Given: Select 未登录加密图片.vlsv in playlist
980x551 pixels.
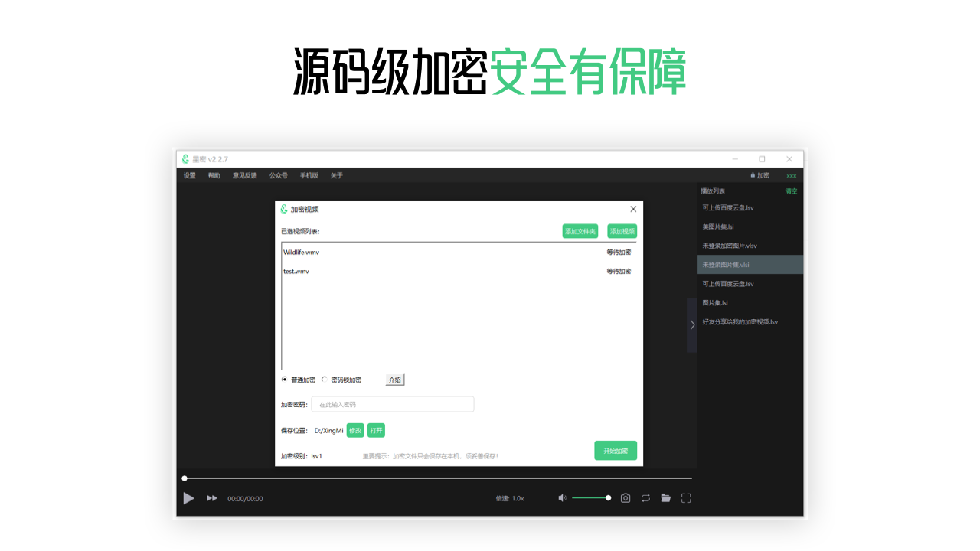Looking at the screenshot, I should (750, 246).
